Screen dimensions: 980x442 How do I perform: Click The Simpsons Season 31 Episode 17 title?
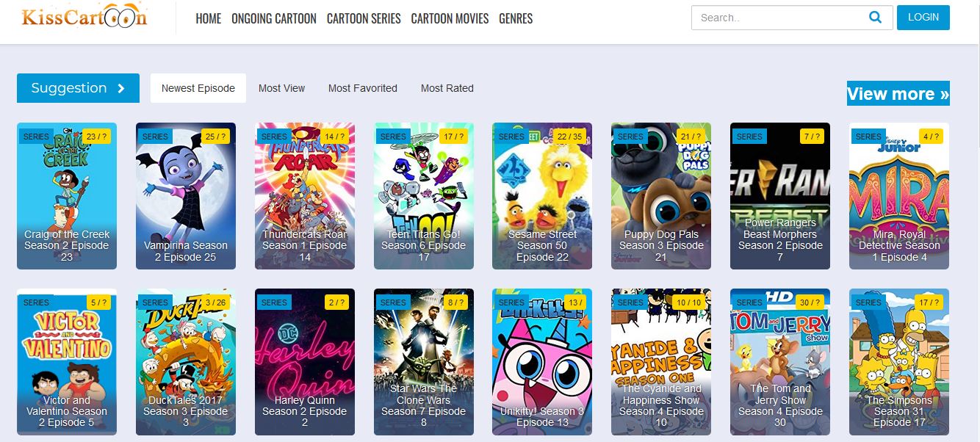click(899, 411)
